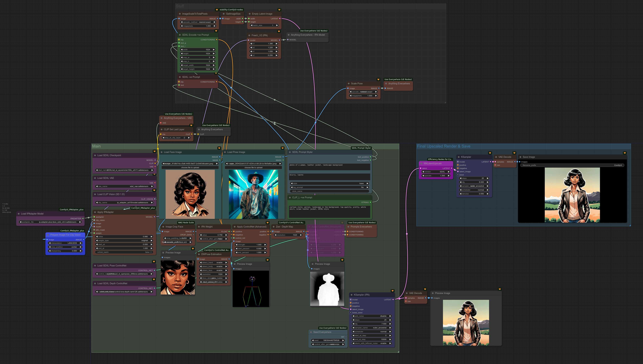
Task: Open sampler_name dropdown in KSampler (IPA)
Action: click(x=372, y=328)
